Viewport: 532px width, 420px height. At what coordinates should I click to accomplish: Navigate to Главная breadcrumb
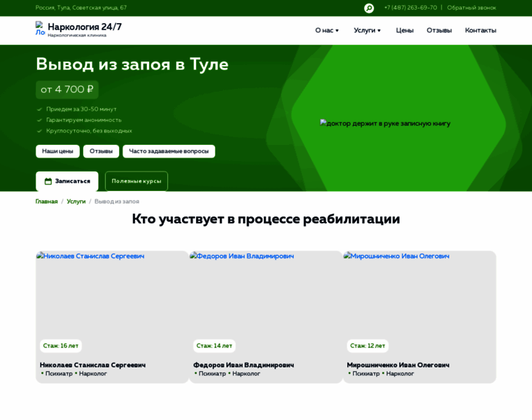tap(46, 202)
